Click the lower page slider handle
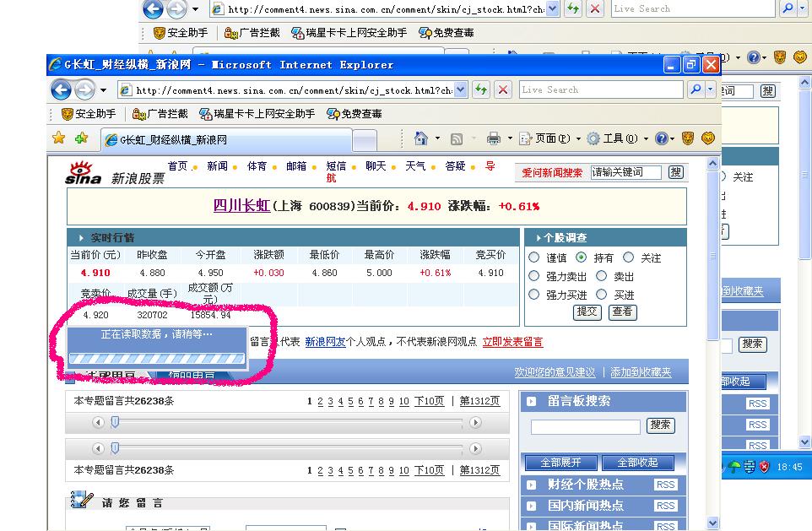Viewport: 812px width, 531px height. coord(115,448)
